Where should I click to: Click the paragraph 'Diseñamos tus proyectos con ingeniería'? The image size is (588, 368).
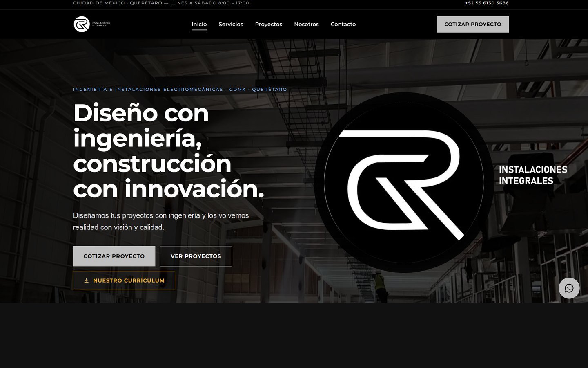pyautogui.click(x=161, y=221)
